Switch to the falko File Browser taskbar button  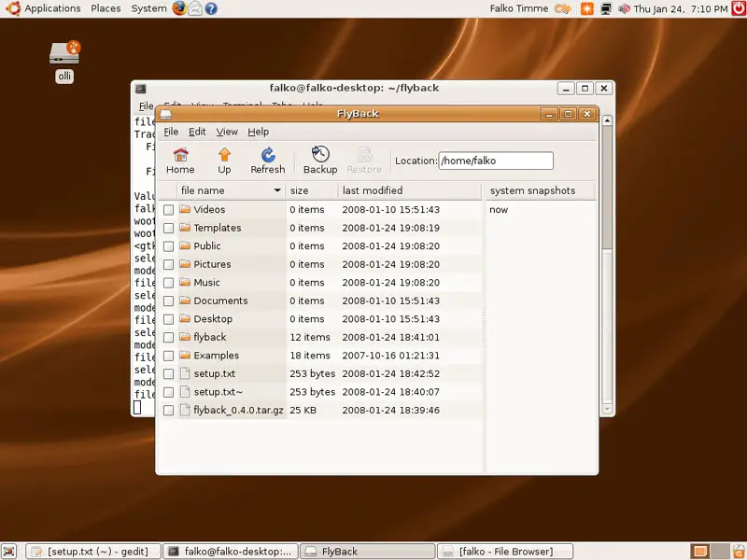(x=505, y=552)
